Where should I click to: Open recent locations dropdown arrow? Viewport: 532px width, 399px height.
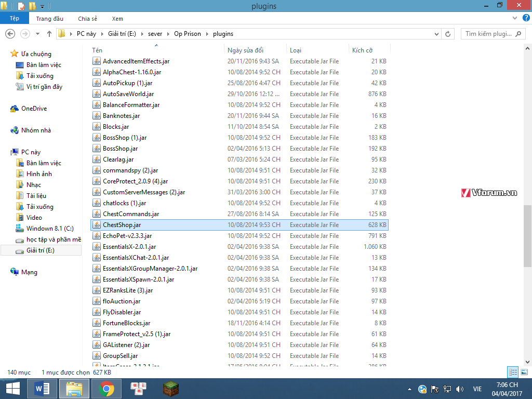tap(37, 34)
